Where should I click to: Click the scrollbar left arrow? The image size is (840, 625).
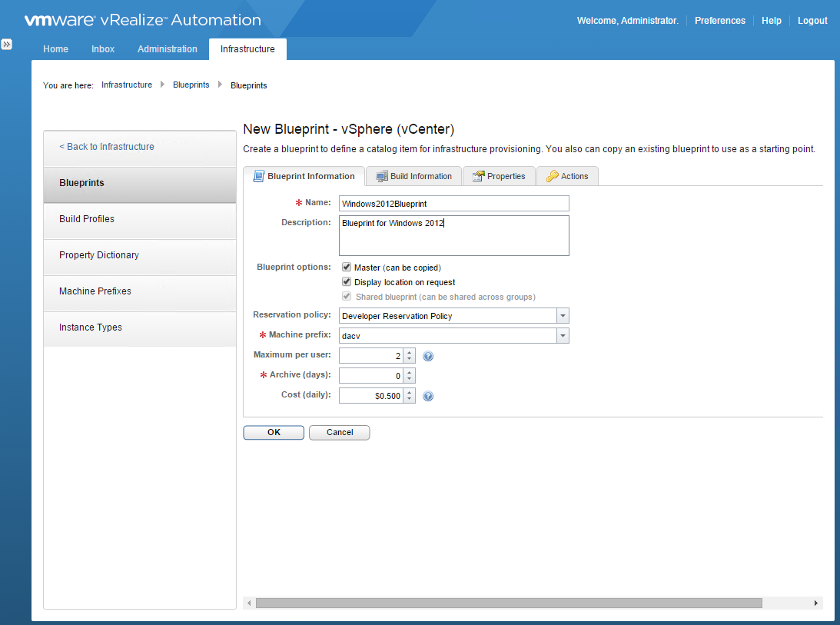point(249,603)
